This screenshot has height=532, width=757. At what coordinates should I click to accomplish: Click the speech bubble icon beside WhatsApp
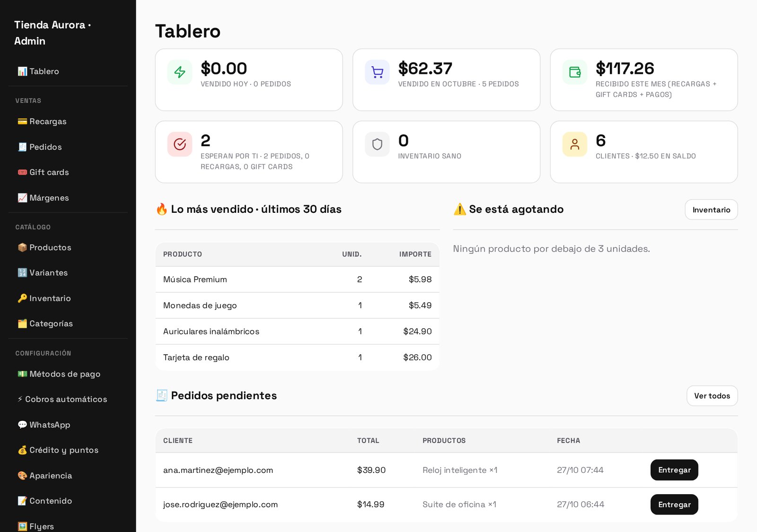point(22,425)
